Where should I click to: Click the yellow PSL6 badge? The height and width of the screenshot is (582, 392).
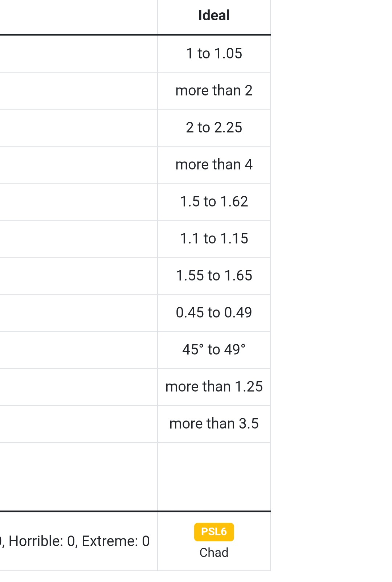(x=214, y=532)
